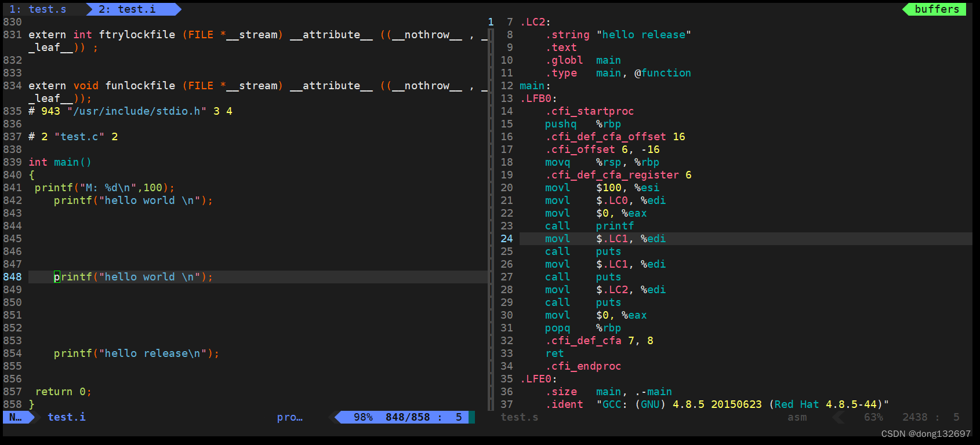The image size is (980, 445).
Task: Click the ftrylockfile extern declaration
Action: (x=258, y=41)
